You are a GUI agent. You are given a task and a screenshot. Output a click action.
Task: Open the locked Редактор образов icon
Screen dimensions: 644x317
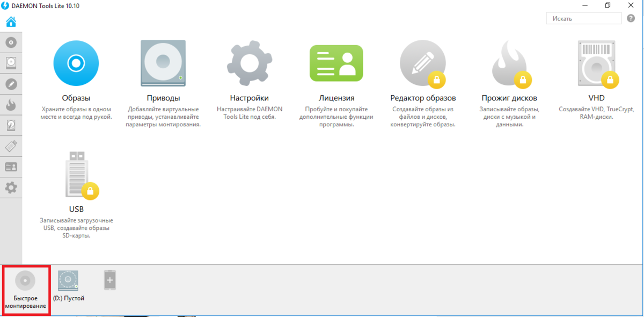tap(423, 63)
